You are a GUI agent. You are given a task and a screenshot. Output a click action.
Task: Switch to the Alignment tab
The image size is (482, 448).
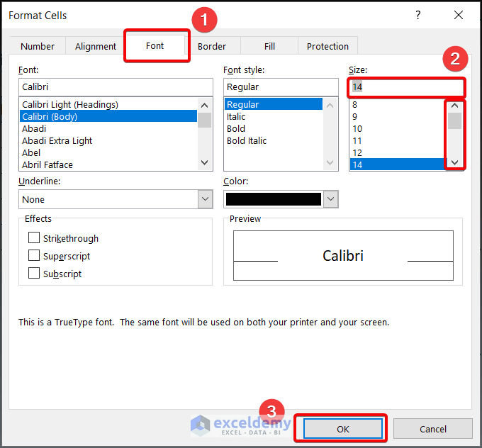(96, 46)
